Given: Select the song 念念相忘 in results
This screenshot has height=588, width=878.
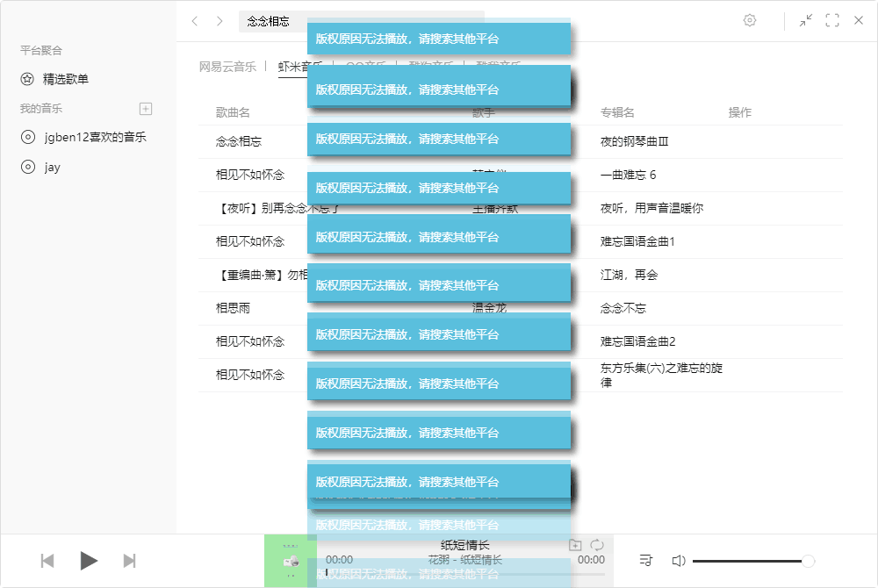Looking at the screenshot, I should click(x=239, y=141).
